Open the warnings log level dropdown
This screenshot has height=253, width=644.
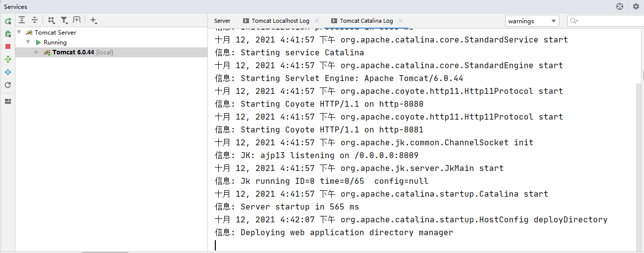point(532,21)
